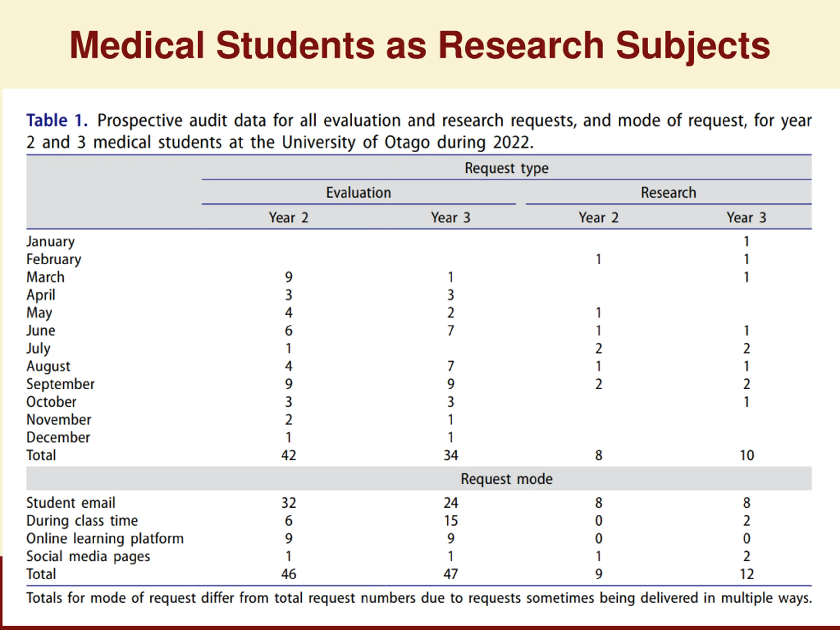Click the 'Student email' row label
This screenshot has width=840, height=630.
tap(71, 503)
